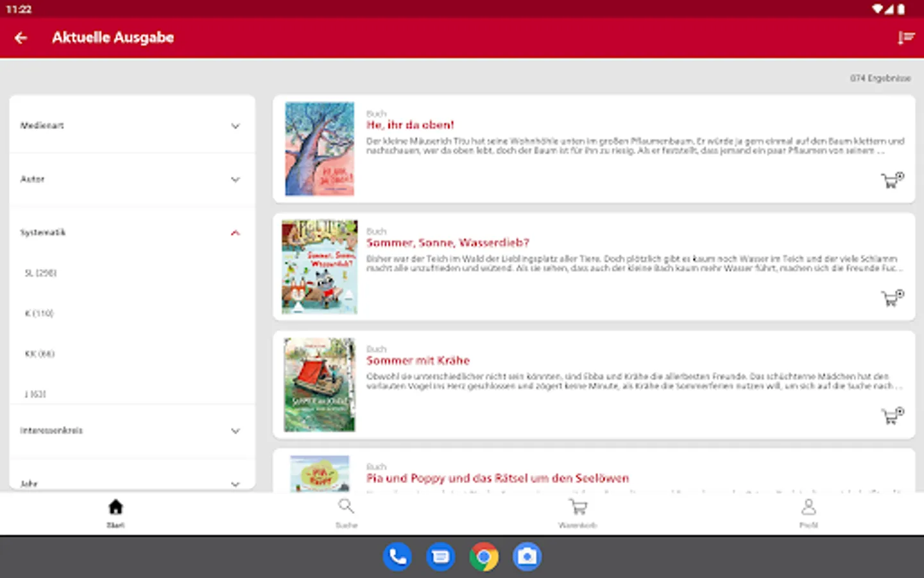Screen dimensions: 924x578
Task: Open the Warenkorb cart tab
Action: click(577, 513)
